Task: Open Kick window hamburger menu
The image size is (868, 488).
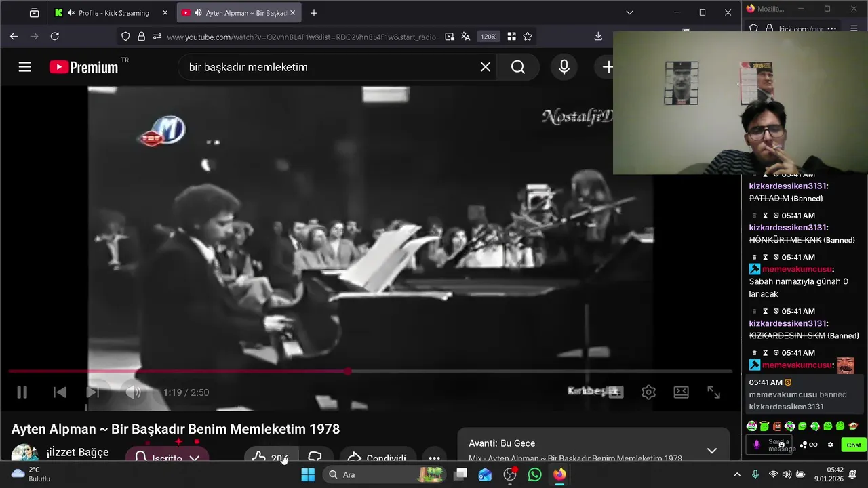Action: click(852, 28)
